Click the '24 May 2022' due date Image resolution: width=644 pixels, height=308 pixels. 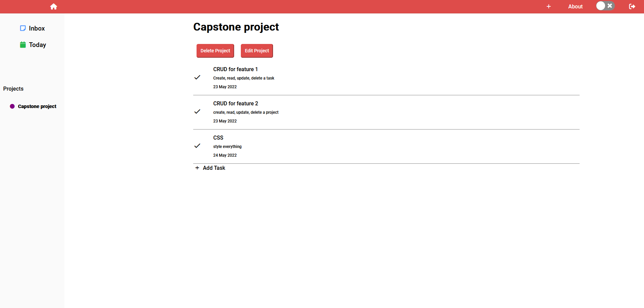225,155
